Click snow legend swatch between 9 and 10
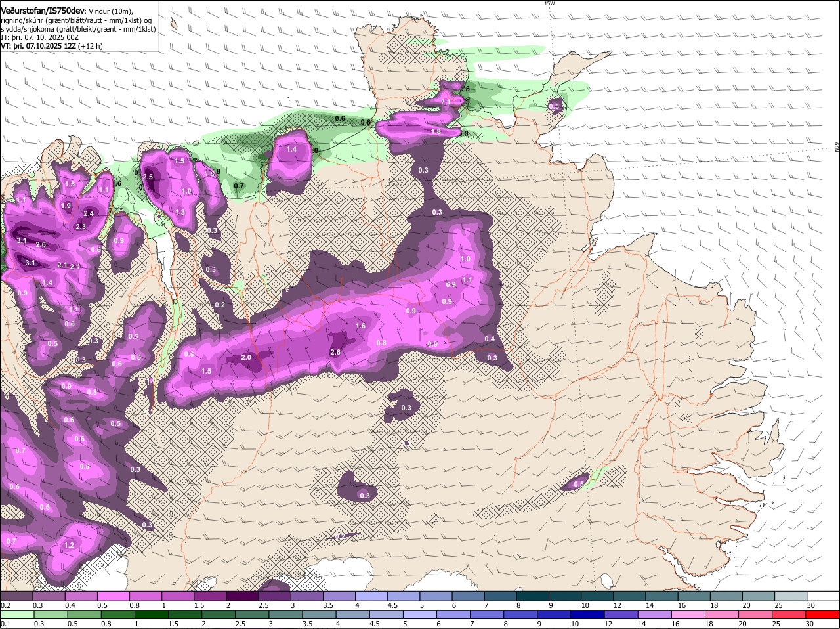This screenshot has height=629, width=840. [x=566, y=596]
